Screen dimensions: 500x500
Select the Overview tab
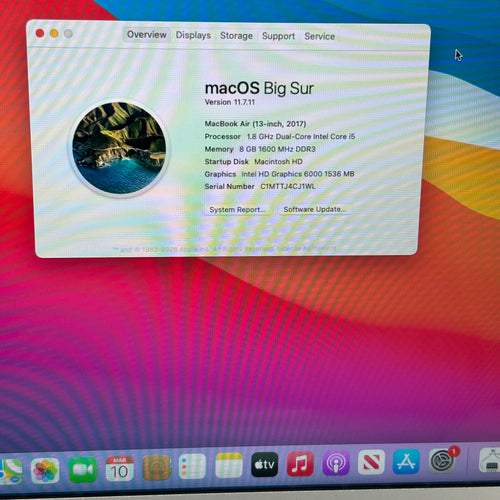147,35
